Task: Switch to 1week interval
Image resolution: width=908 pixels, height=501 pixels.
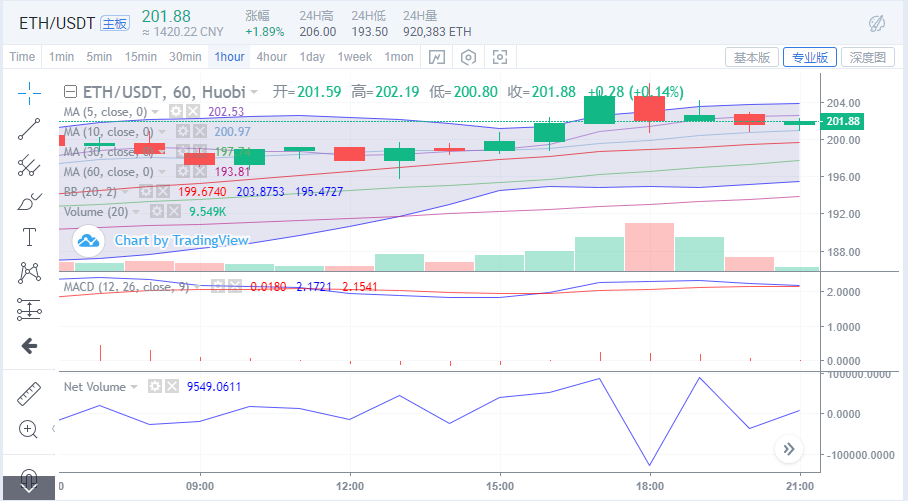Action: tap(354, 57)
